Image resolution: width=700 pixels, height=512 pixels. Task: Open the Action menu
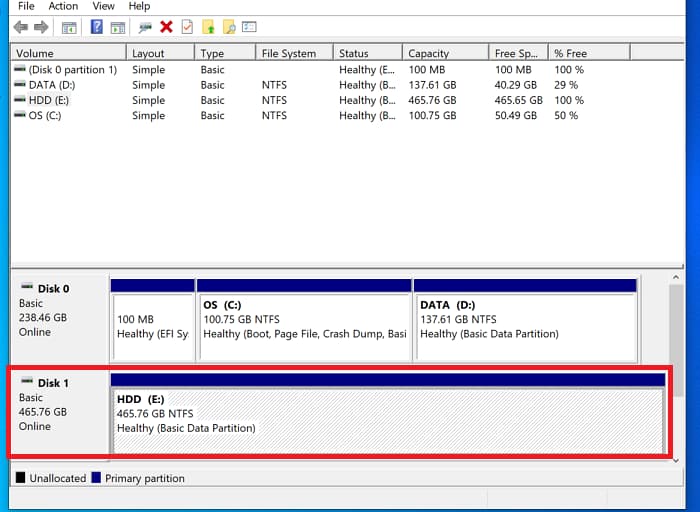(x=63, y=6)
